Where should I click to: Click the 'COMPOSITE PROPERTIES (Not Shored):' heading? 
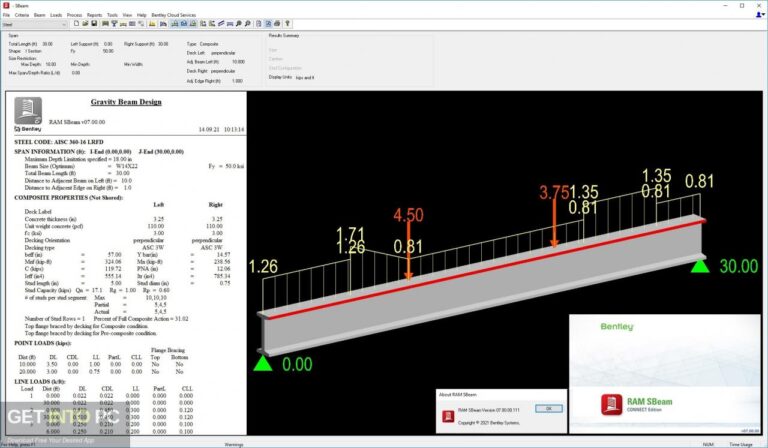click(x=68, y=198)
